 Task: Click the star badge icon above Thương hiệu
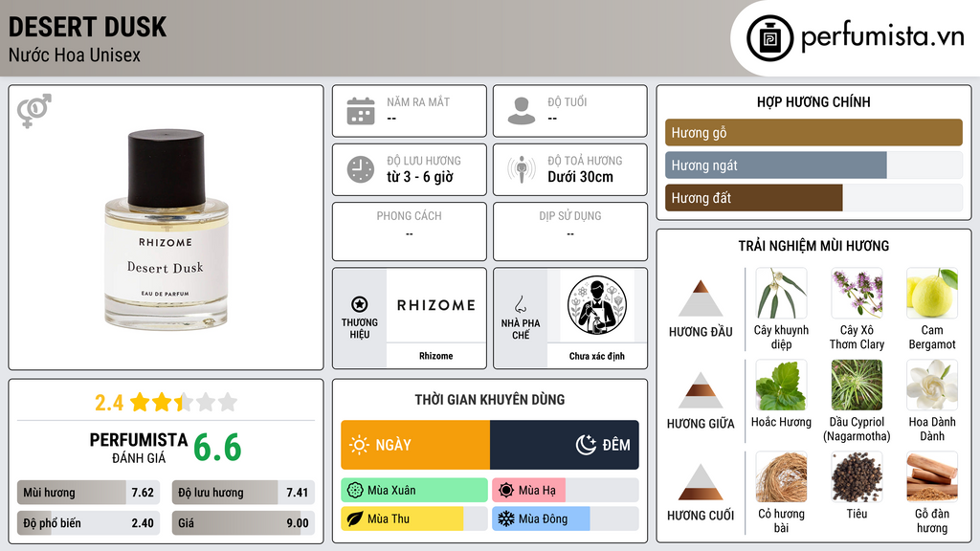click(360, 304)
